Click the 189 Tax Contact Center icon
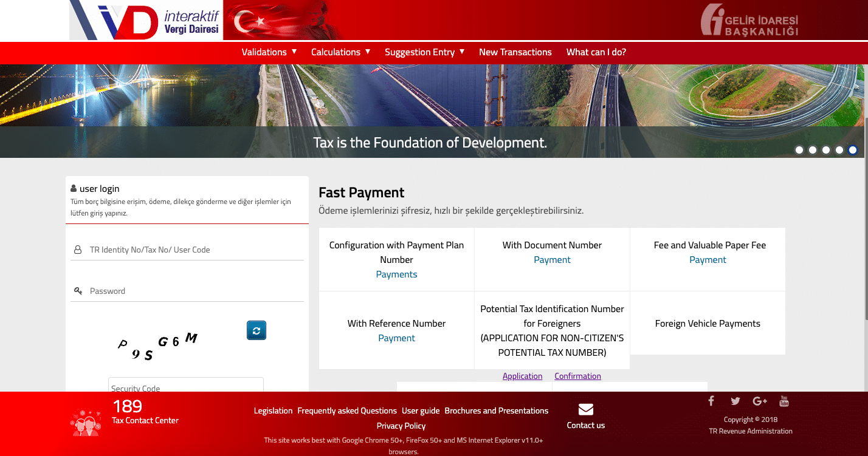The height and width of the screenshot is (456, 868). (x=86, y=423)
